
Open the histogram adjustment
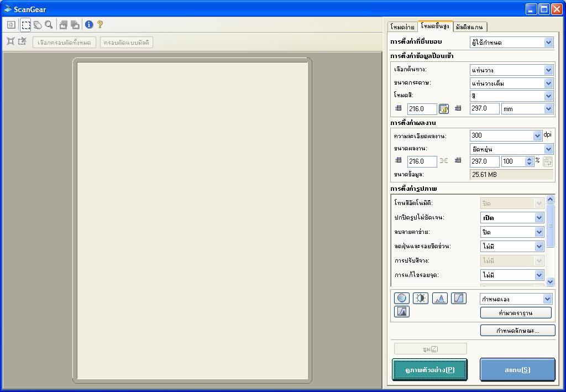coord(440,299)
